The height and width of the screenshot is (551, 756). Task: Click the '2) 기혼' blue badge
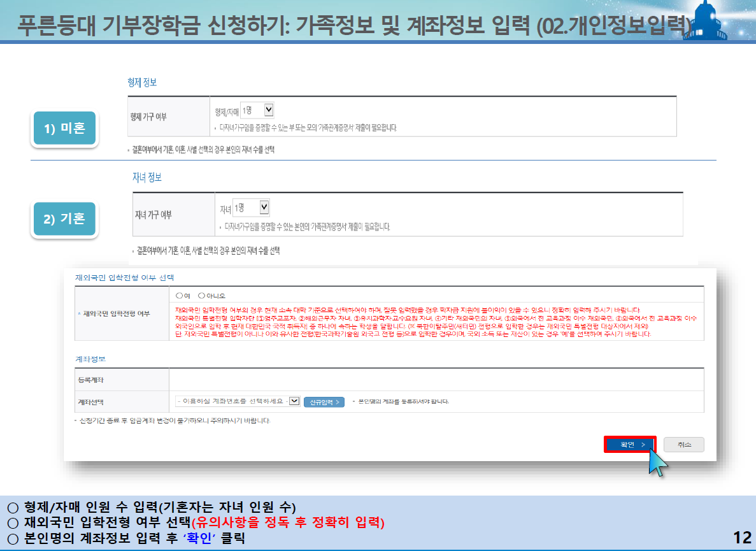pos(64,218)
